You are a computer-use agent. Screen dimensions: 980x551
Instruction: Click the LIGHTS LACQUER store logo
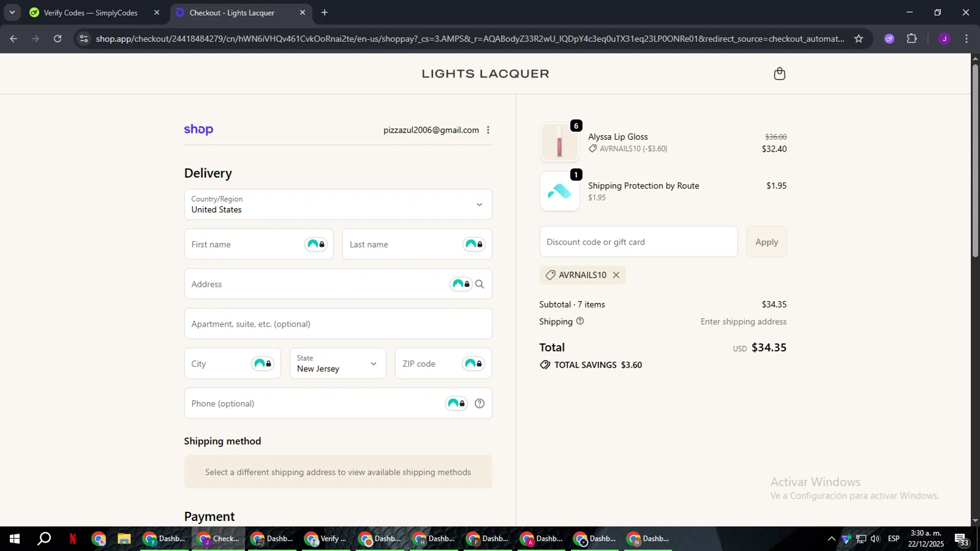coord(485,74)
